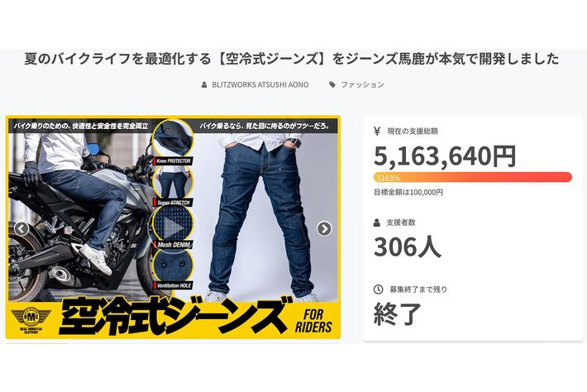The height and width of the screenshot is (392, 587).
Task: Click the Knee PROTECTOR circular thumbnail
Action: 174,140
